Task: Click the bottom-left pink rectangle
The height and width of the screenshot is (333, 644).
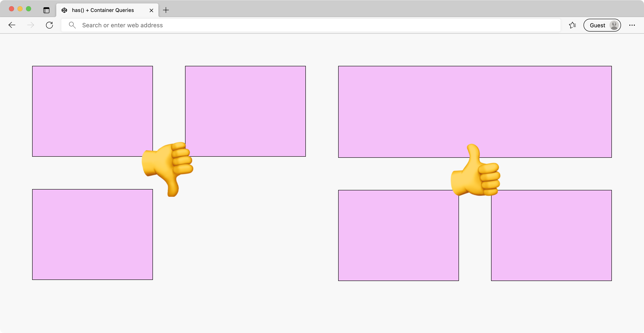Action: coord(92,235)
